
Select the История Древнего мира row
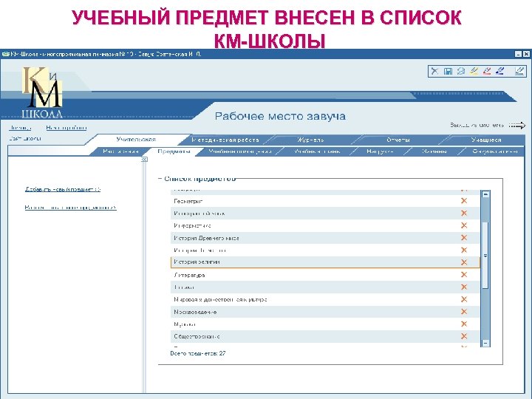(325, 238)
